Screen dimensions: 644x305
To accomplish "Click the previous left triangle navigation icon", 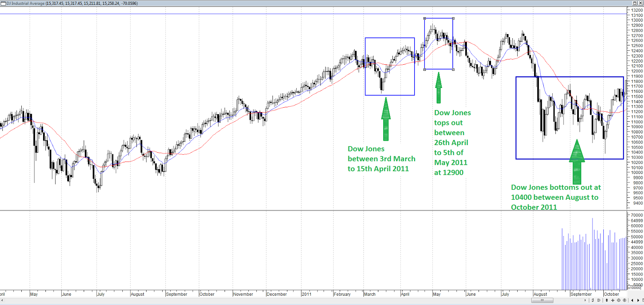I will pyautogui.click(x=632, y=300).
